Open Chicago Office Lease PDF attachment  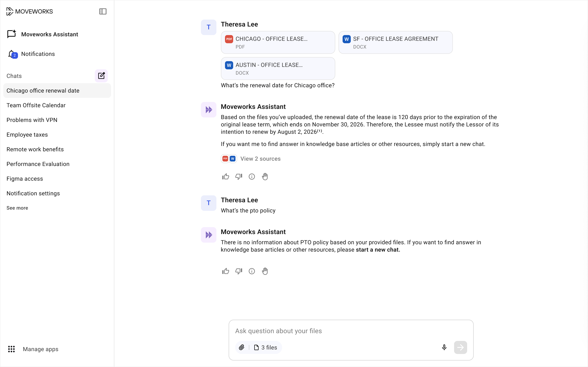[x=278, y=42]
